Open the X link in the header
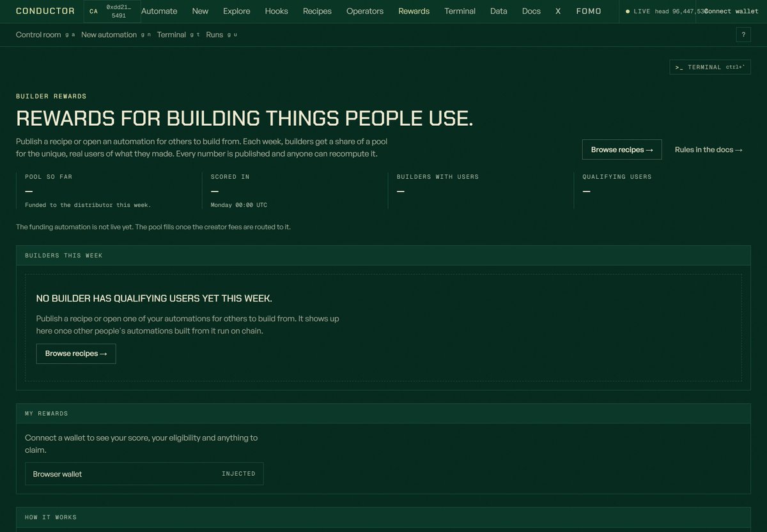 coord(558,11)
